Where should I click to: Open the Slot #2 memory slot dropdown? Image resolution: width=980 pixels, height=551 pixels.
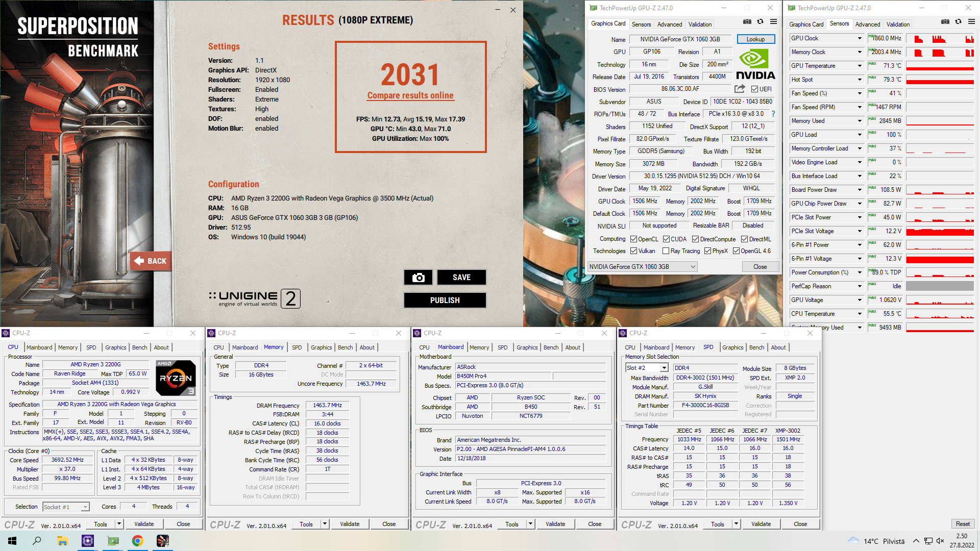pyautogui.click(x=647, y=368)
